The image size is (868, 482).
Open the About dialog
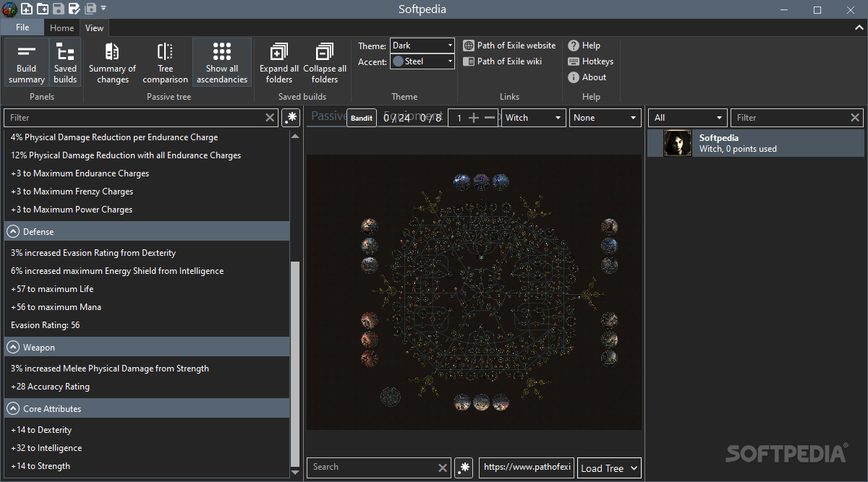587,77
